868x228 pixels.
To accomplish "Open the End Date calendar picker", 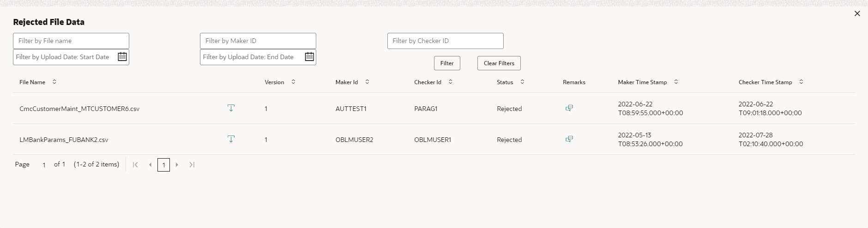I will 309,57.
